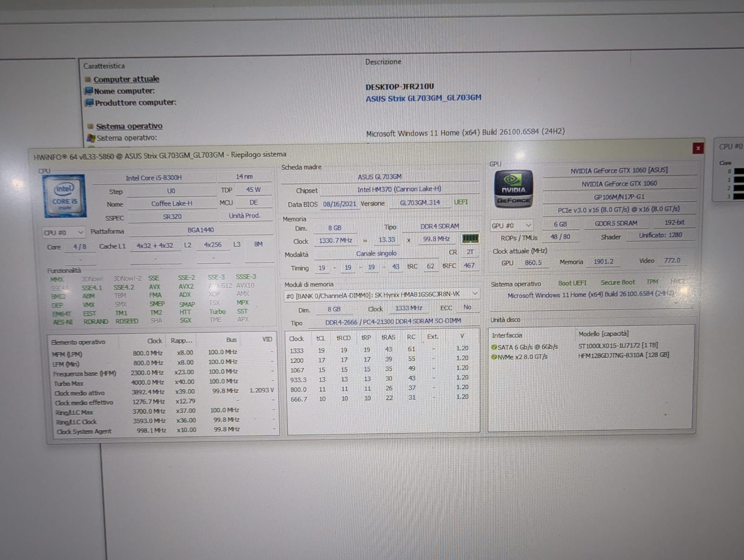Click the 48 / 80 ROPs/TMUs value
Screen dimensions: 744x560
click(560, 237)
